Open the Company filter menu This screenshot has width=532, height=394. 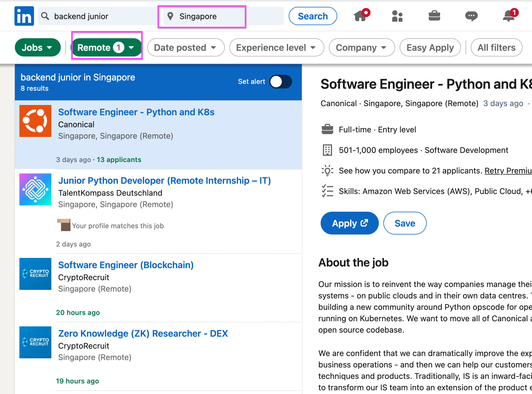pos(361,47)
